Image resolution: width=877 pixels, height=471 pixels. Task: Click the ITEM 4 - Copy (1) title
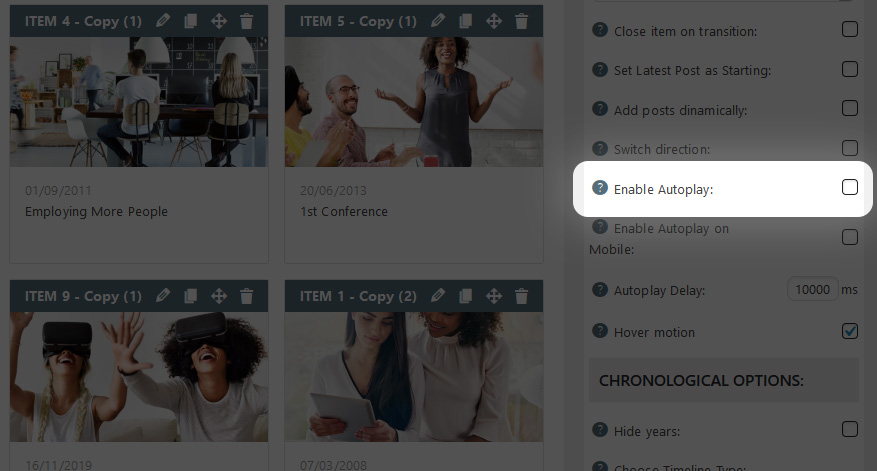(83, 21)
